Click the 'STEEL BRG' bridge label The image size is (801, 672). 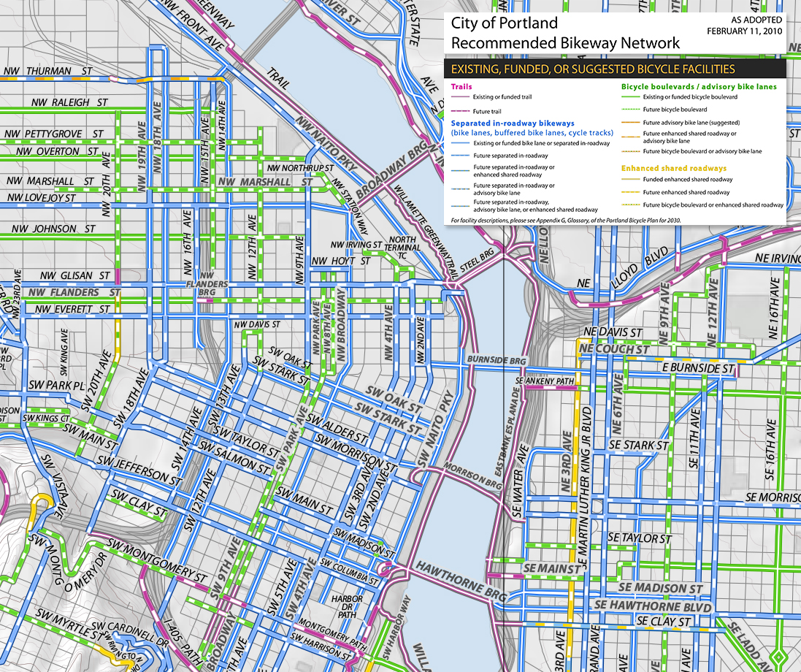click(477, 260)
